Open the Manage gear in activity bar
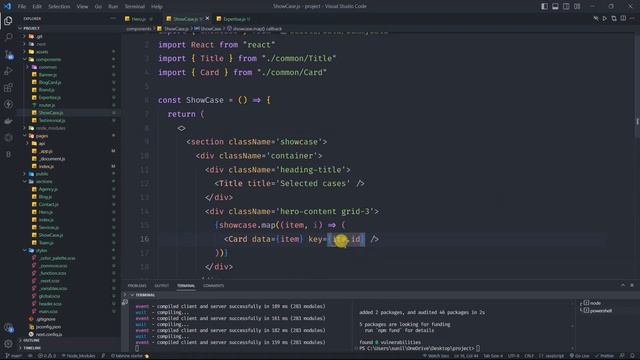Viewport: 640px width, 360px height. point(8,344)
